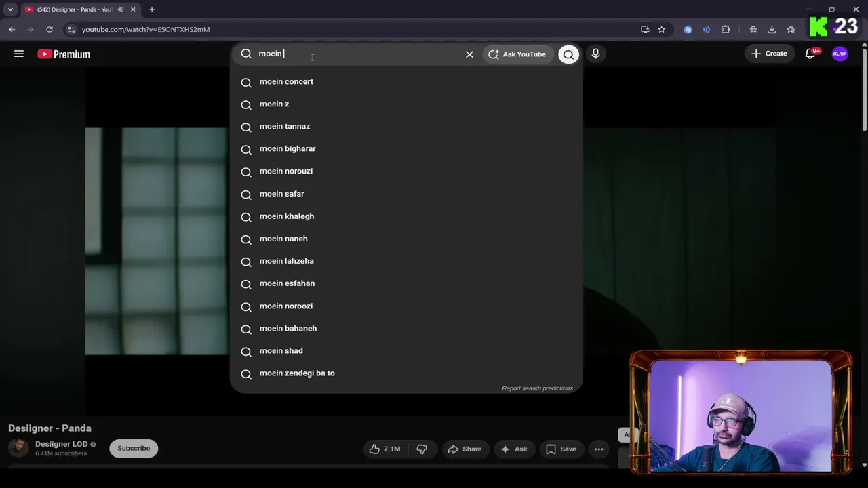The width and height of the screenshot is (868, 488).
Task: Select suggestion "moein norouzi"
Action: [x=406, y=171]
